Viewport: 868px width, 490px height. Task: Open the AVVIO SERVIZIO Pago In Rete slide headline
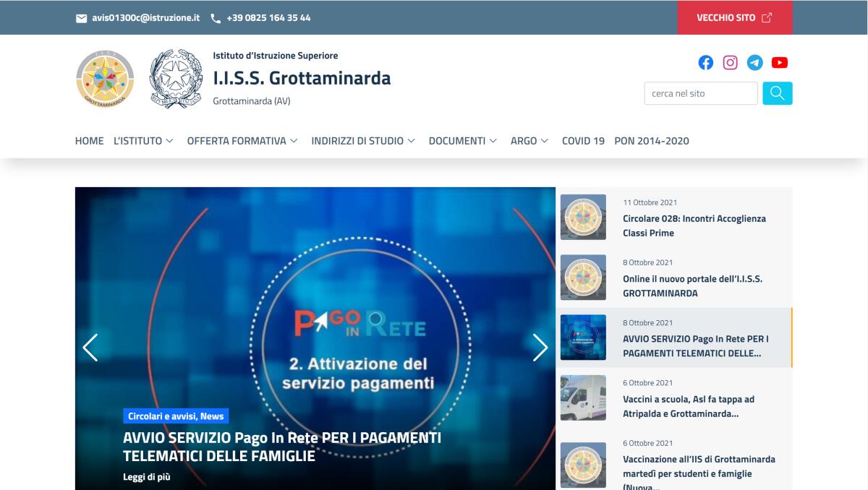coord(282,447)
